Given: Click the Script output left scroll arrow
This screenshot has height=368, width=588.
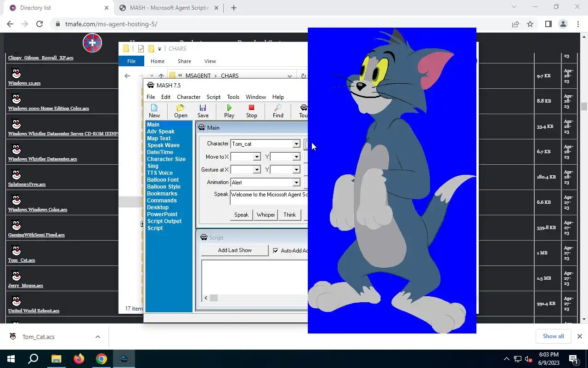Looking at the screenshot, I should (206, 298).
